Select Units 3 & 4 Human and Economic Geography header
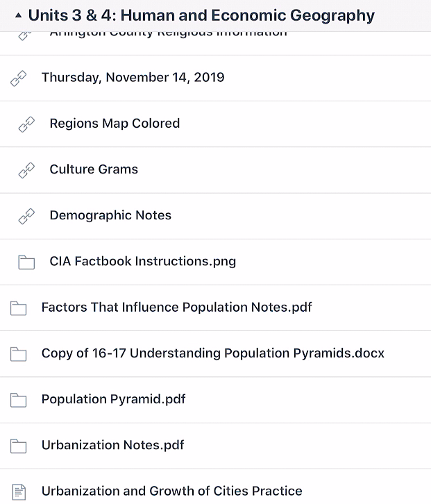Viewport: 431px width, 504px height. coord(201,15)
